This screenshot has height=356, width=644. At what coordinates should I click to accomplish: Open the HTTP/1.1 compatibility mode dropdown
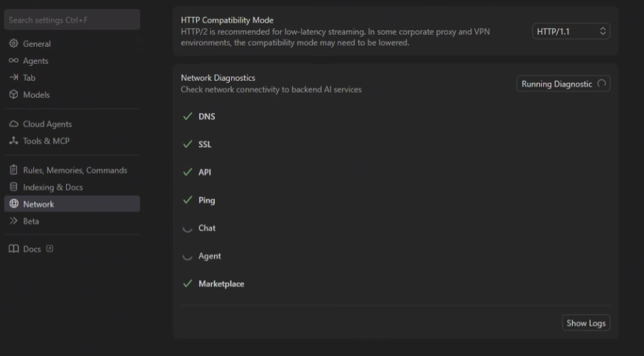[571, 31]
